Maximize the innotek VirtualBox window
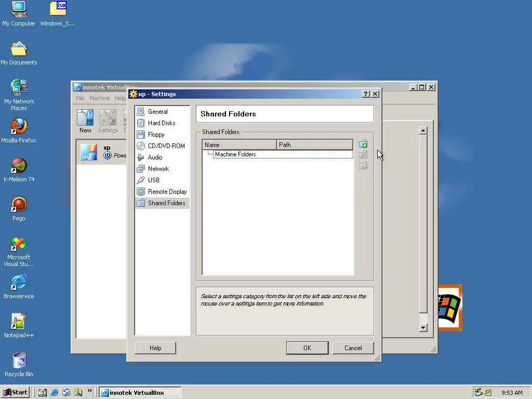Screen dimensions: 532x399 click(x=422, y=87)
